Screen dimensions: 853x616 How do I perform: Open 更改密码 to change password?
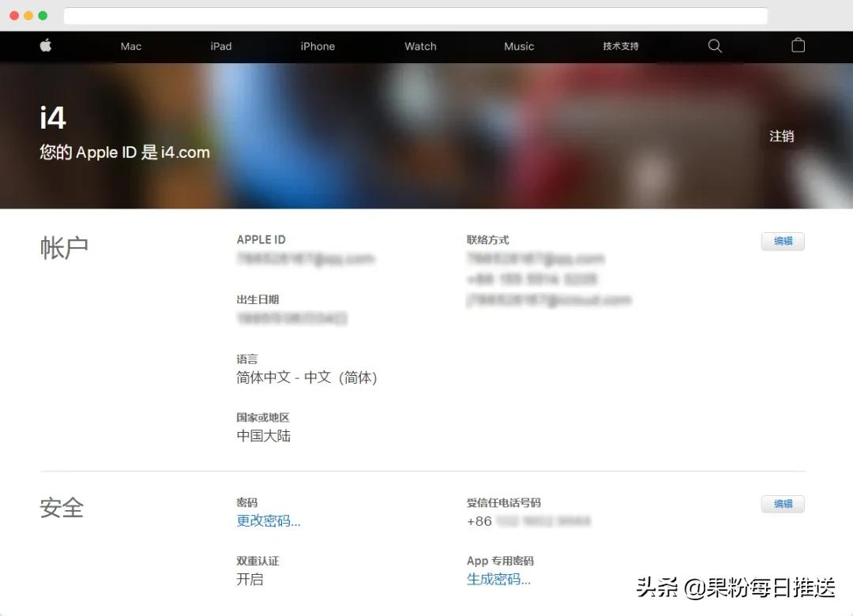tap(268, 520)
